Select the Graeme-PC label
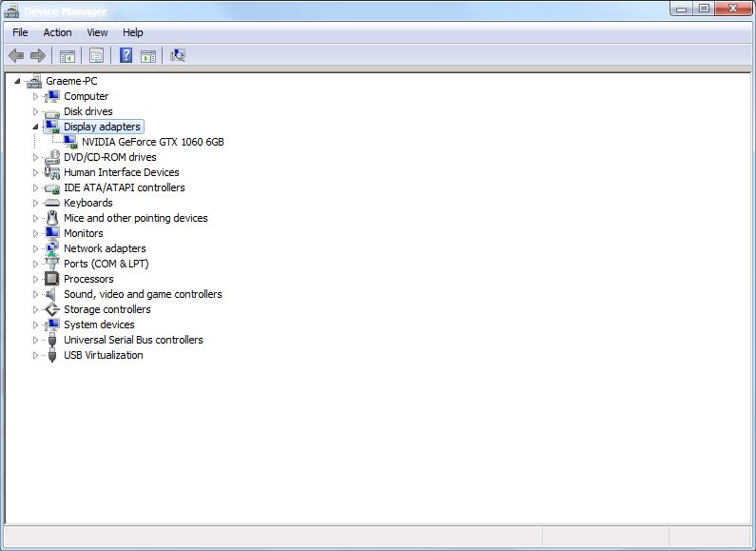 point(71,81)
